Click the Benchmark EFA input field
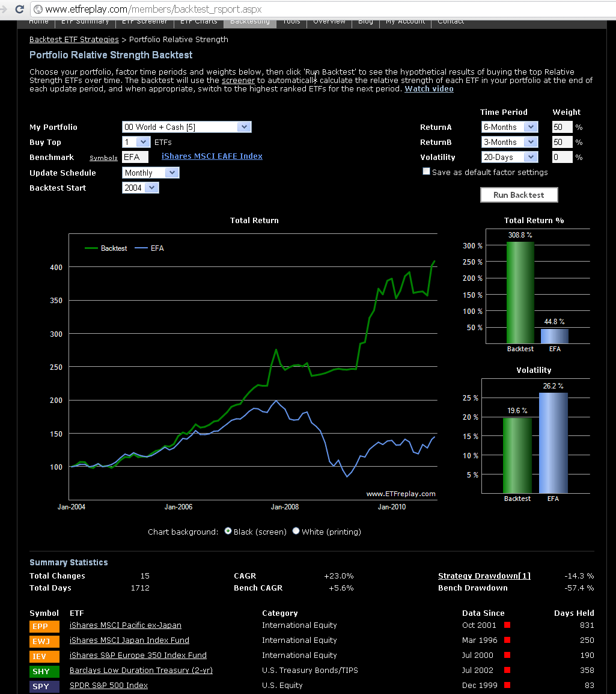This screenshot has height=694, width=616. tap(135, 157)
